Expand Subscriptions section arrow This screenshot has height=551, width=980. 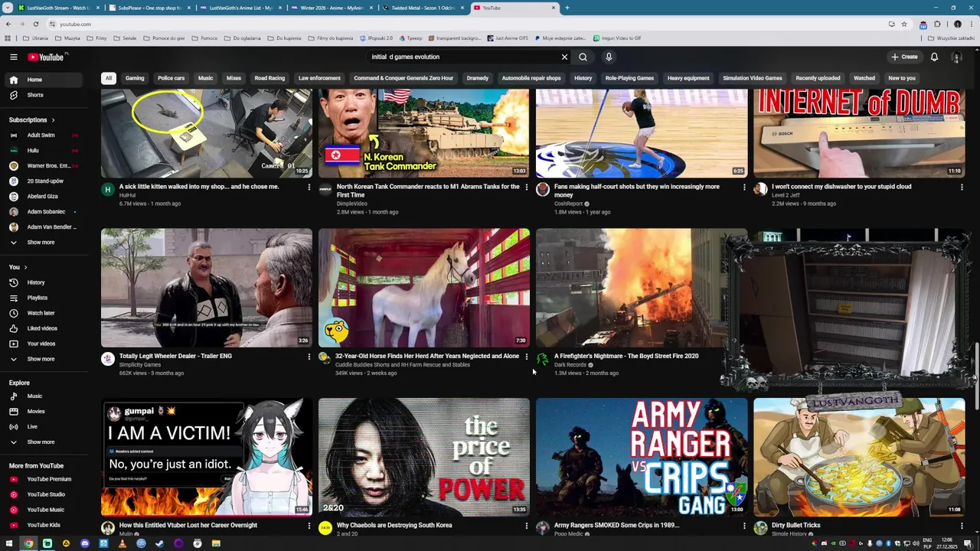[53, 120]
